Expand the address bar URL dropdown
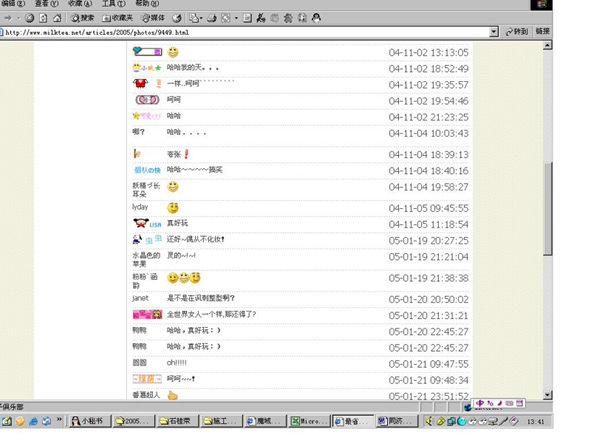The image size is (591, 443). pos(493,32)
